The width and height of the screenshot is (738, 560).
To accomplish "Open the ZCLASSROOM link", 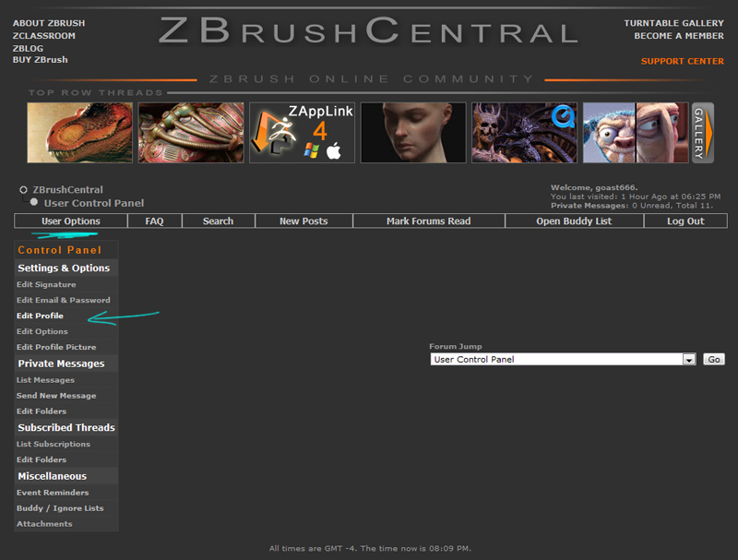I will click(43, 36).
